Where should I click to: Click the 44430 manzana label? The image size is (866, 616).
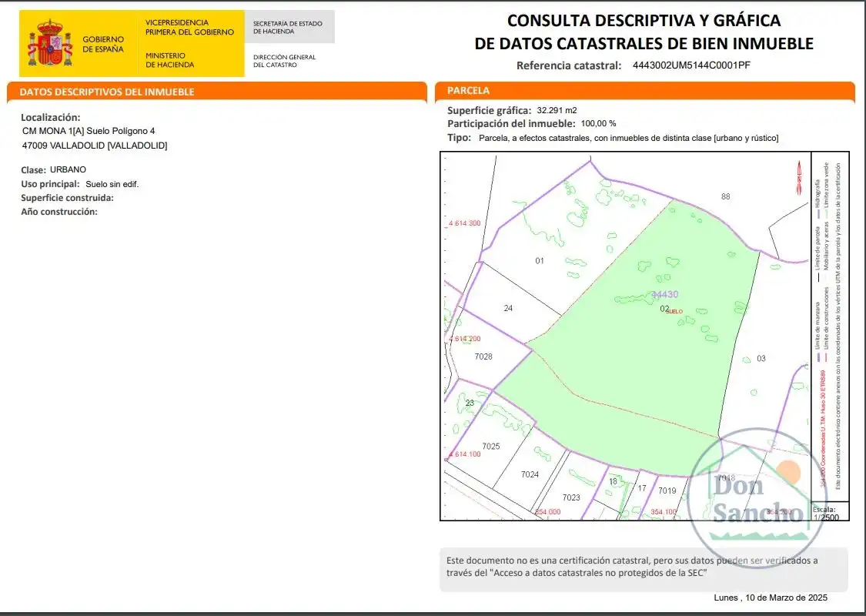pos(664,294)
